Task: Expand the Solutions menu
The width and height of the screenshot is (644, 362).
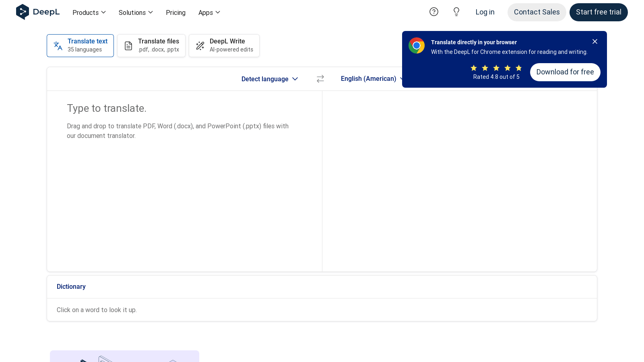Action: pyautogui.click(x=136, y=12)
